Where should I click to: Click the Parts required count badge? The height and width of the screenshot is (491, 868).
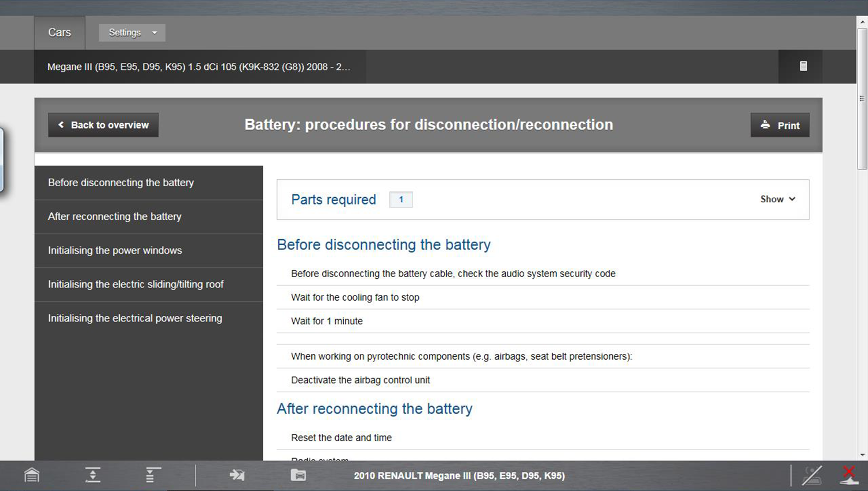pos(400,200)
